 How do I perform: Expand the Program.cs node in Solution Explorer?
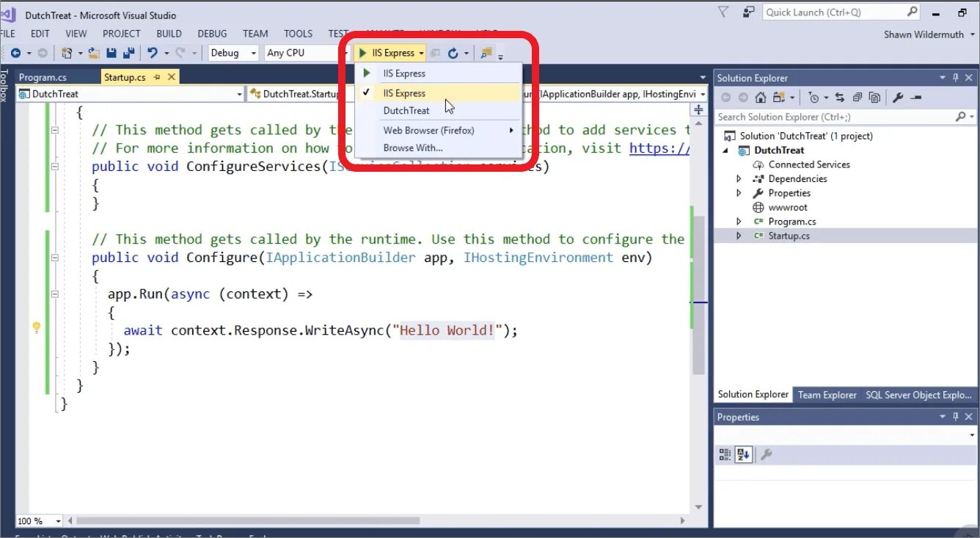coord(739,221)
